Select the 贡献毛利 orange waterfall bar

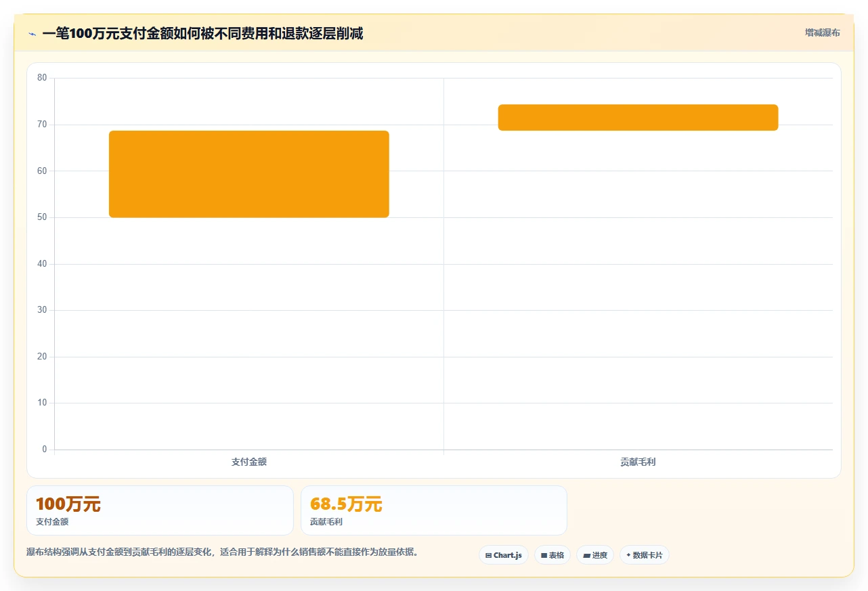pos(638,117)
